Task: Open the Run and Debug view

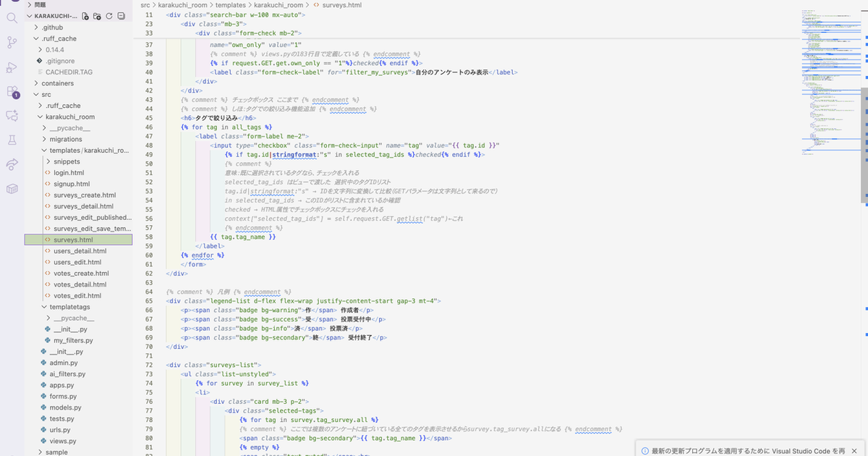Action: 12,67
